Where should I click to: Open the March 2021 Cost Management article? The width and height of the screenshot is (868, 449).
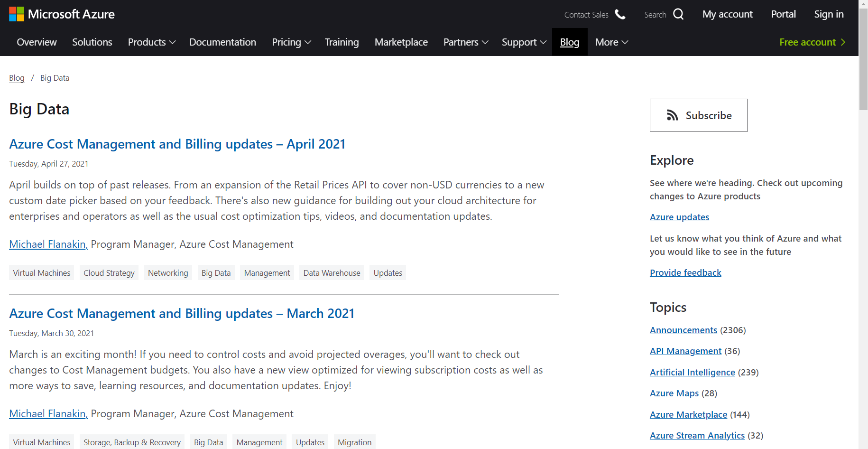point(182,313)
